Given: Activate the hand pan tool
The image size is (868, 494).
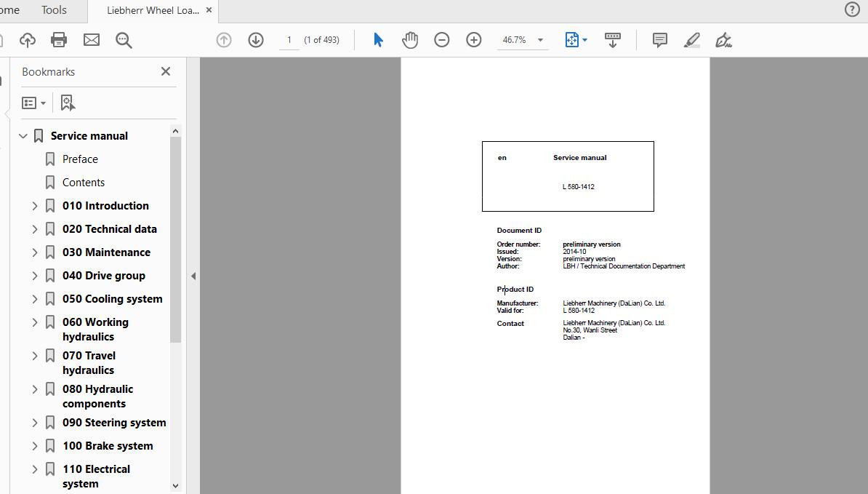Looking at the screenshot, I should 409,40.
